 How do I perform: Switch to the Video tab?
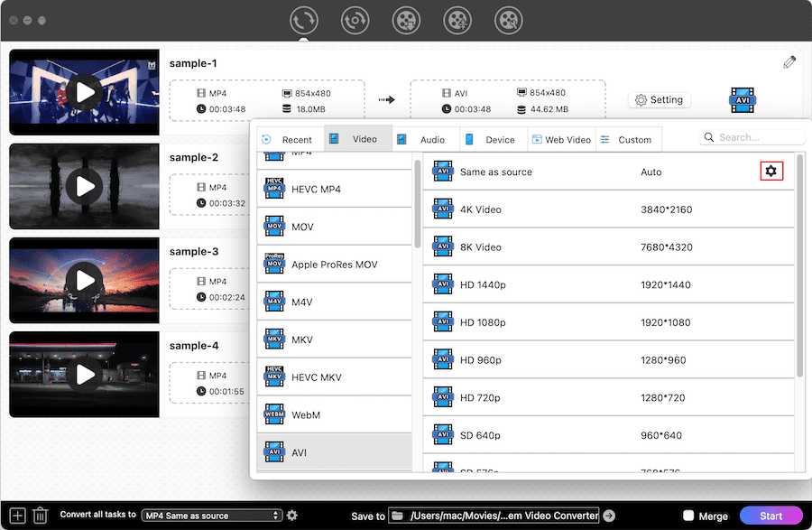pos(358,139)
